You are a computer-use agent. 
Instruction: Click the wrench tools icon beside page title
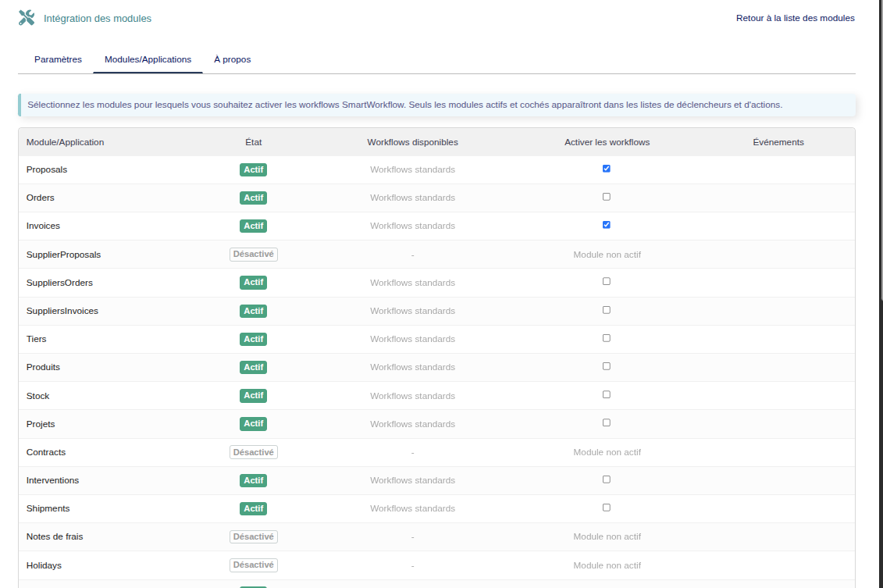[x=27, y=18]
